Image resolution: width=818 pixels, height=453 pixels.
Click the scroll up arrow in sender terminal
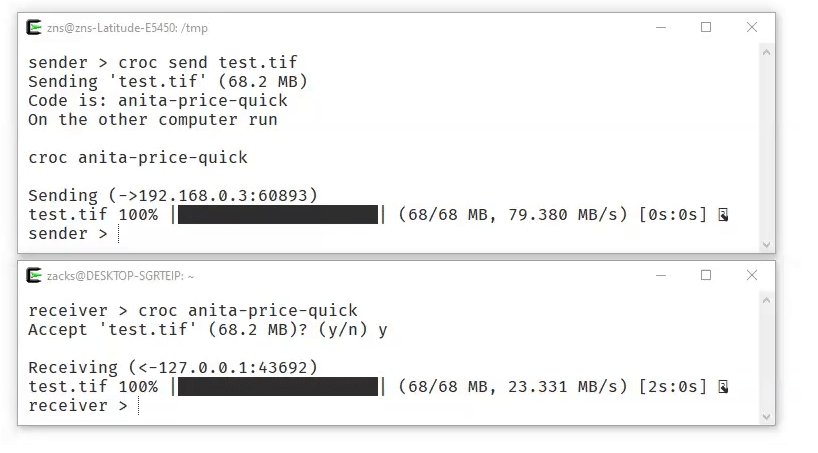click(x=766, y=52)
